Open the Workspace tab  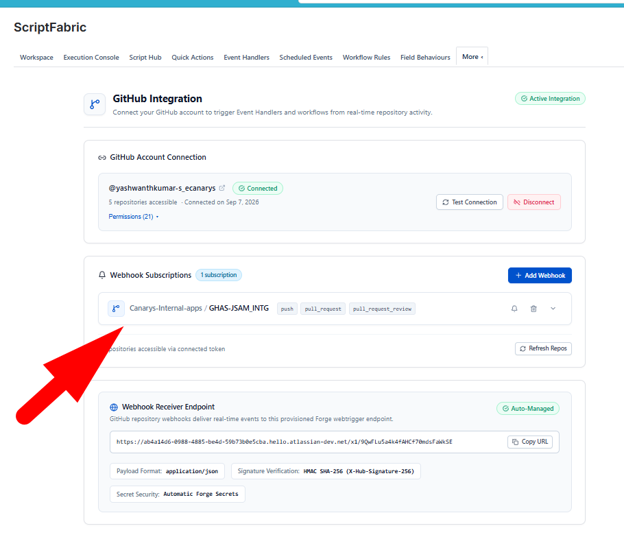coord(36,57)
